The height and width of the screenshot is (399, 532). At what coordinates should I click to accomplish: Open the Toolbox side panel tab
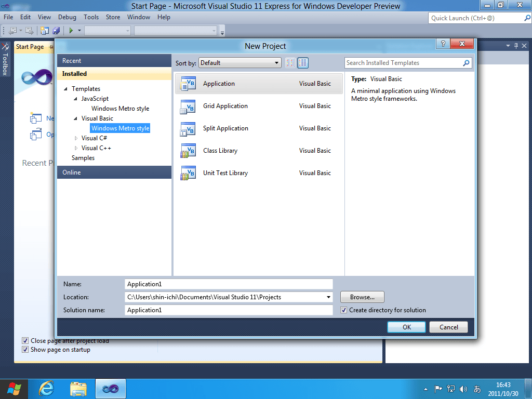coord(5,58)
